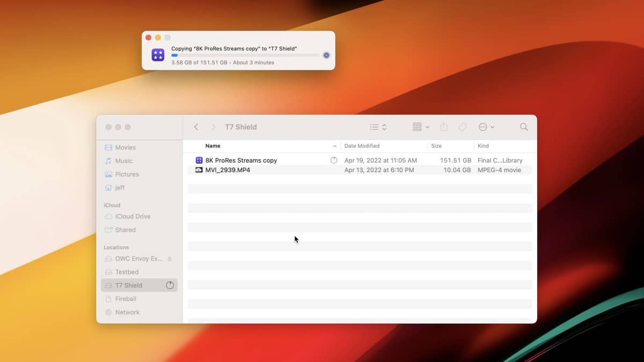Screen dimensions: 644x362
Task: Open the list view switcher dropdown
Action: pos(378,127)
